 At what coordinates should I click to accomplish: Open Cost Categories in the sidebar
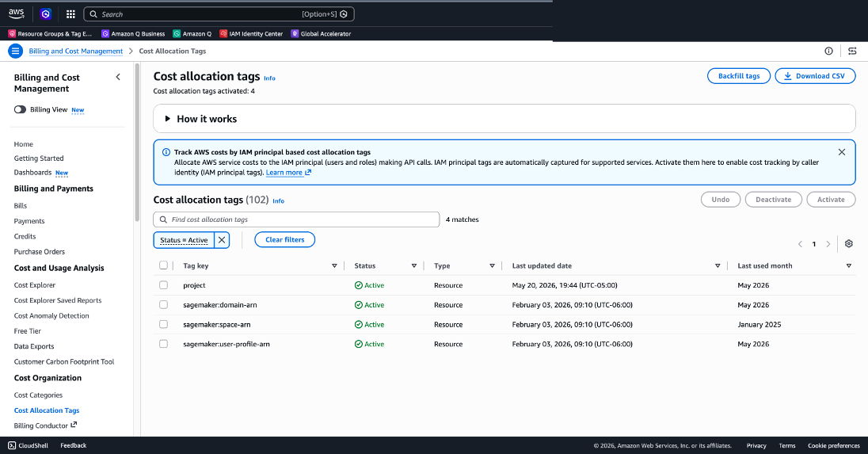pyautogui.click(x=38, y=395)
